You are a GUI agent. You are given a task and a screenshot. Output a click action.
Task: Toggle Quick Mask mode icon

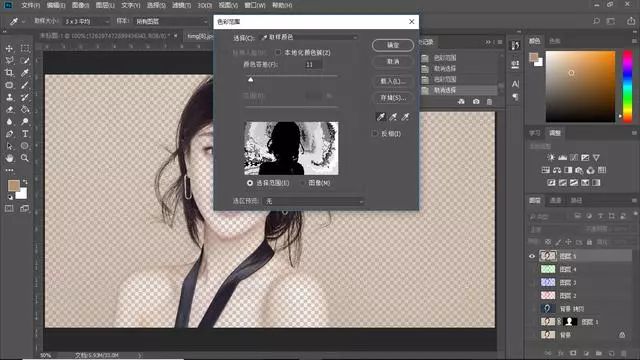pyautogui.click(x=9, y=209)
